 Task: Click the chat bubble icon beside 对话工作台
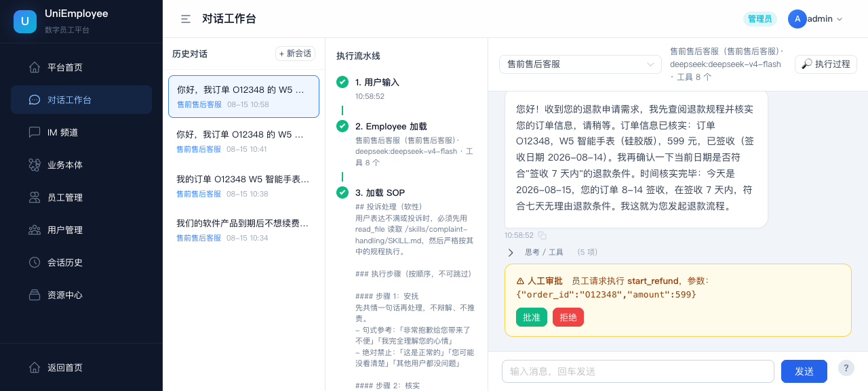tap(35, 100)
